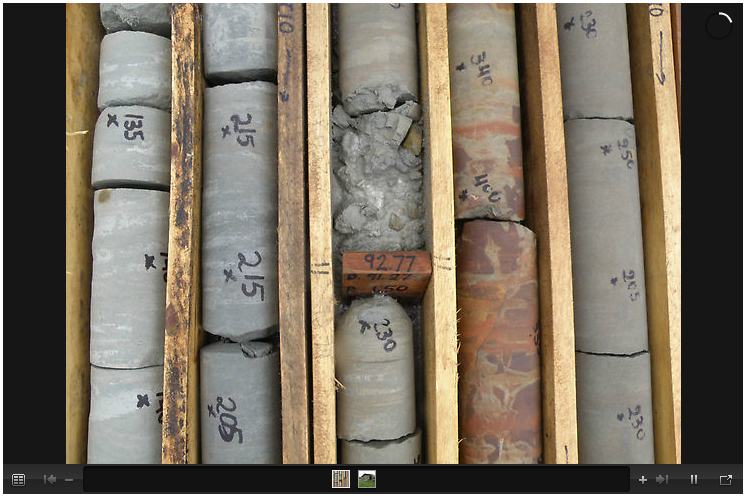This screenshot has width=749, height=498.
Task: Open the viewer in pop-out window
Action: click(726, 479)
